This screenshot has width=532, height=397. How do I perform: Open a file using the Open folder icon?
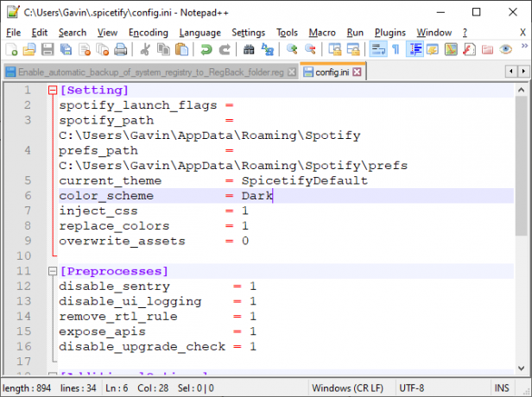pos(29,49)
